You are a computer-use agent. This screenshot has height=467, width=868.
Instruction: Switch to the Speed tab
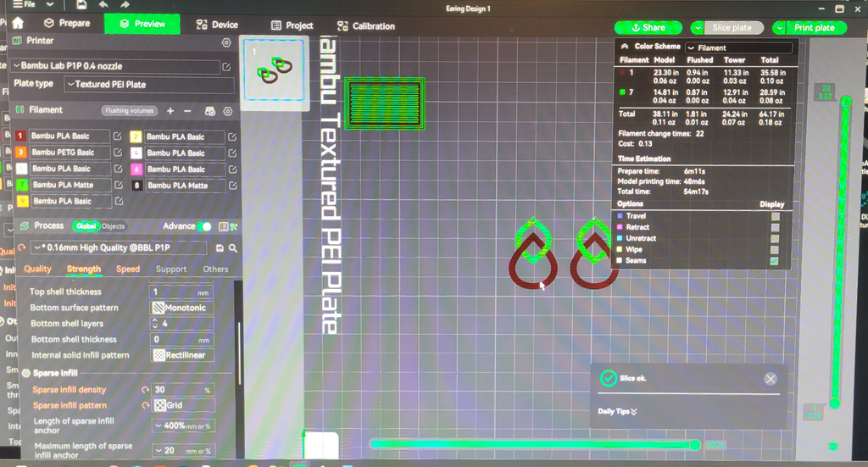coord(128,269)
